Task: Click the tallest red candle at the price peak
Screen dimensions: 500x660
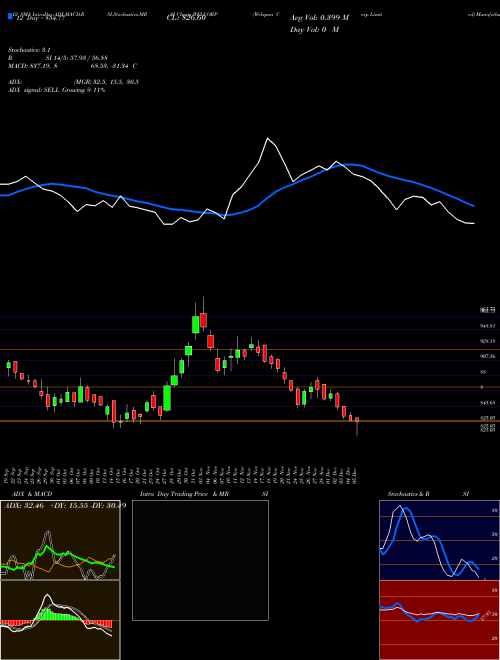Action: 203,319
